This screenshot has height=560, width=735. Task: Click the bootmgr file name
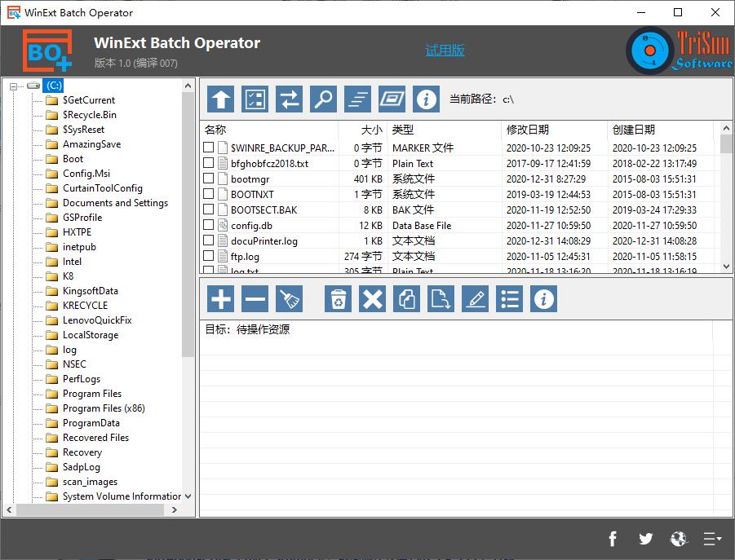[250, 179]
